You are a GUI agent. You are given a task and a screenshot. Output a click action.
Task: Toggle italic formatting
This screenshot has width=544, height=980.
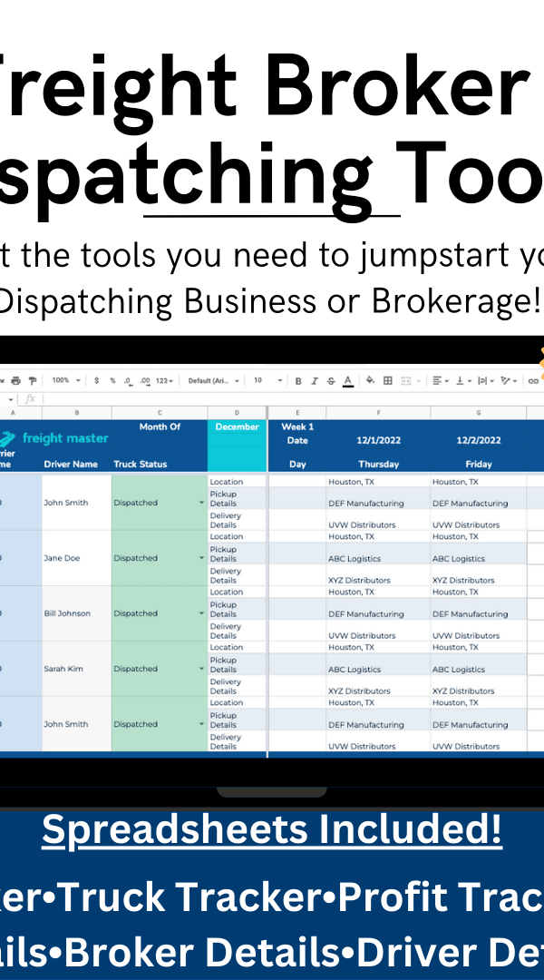(x=315, y=381)
